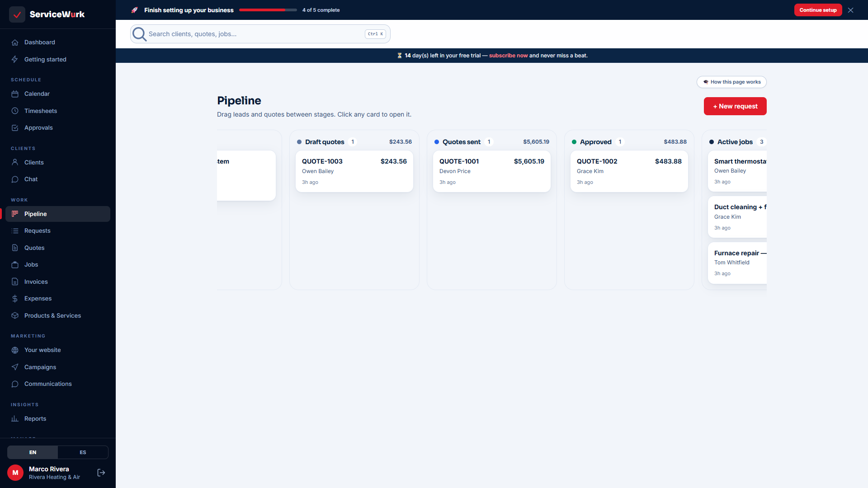
Task: Click the 4 of 5 complete text
Action: coord(321,10)
